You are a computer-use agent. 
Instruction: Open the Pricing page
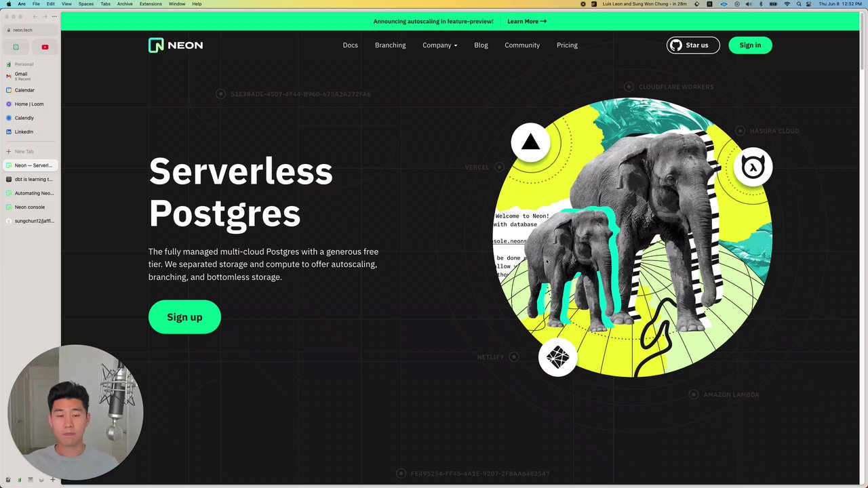click(567, 45)
